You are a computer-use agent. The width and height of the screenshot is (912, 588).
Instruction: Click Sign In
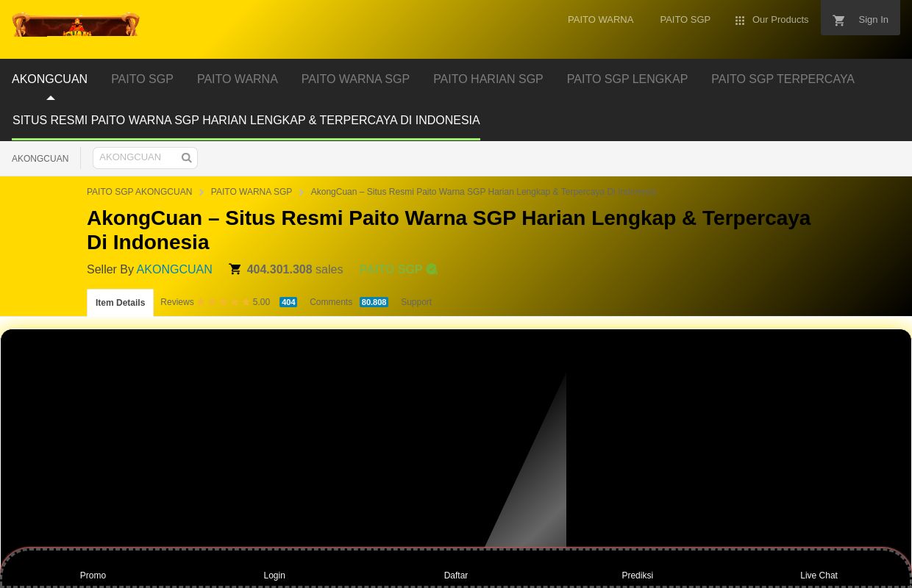[x=873, y=19]
